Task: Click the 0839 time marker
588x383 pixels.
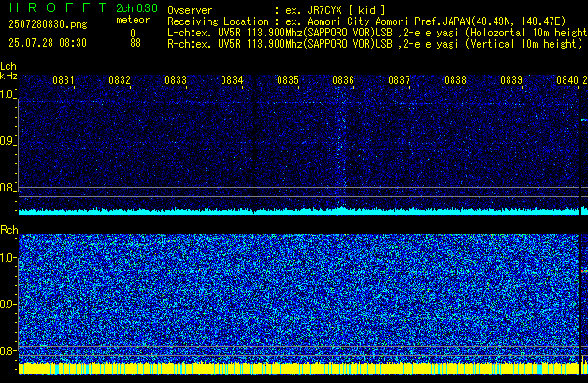Action: pyautogui.click(x=511, y=80)
